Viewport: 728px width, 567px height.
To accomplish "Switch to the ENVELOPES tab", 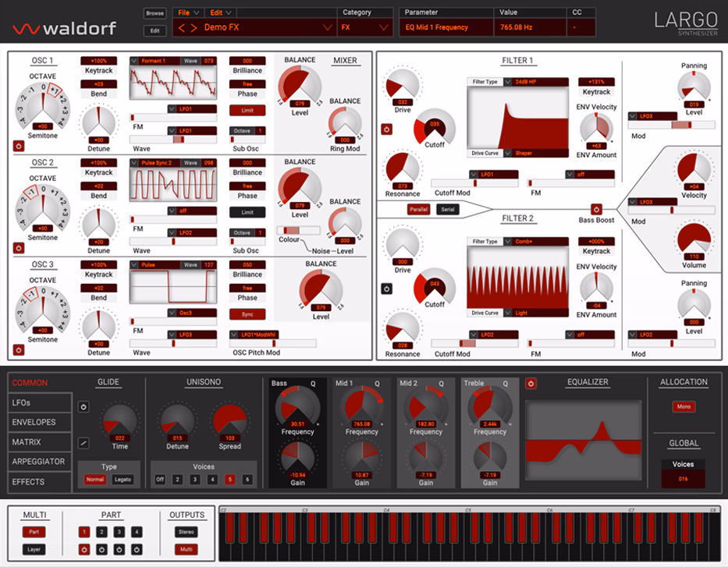I will (x=40, y=422).
